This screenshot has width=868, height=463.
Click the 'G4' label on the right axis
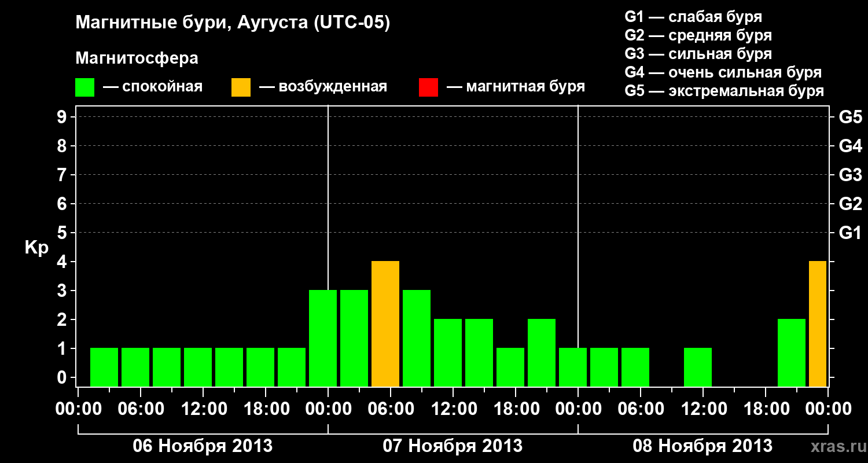850,146
